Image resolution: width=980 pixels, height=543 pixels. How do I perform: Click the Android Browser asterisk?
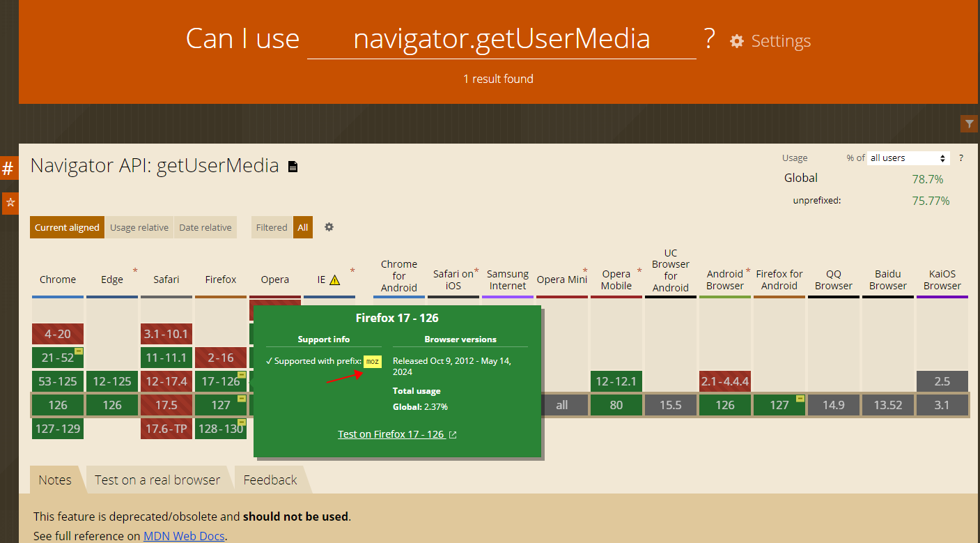748,271
